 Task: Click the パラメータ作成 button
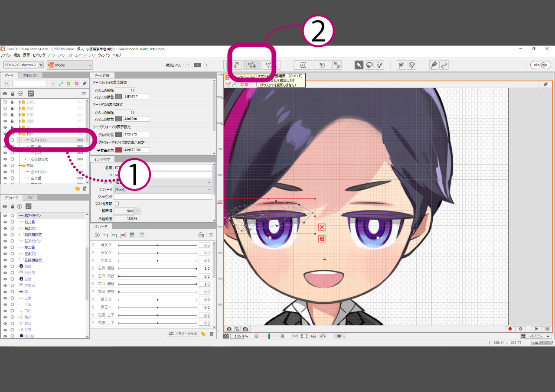coord(183,334)
